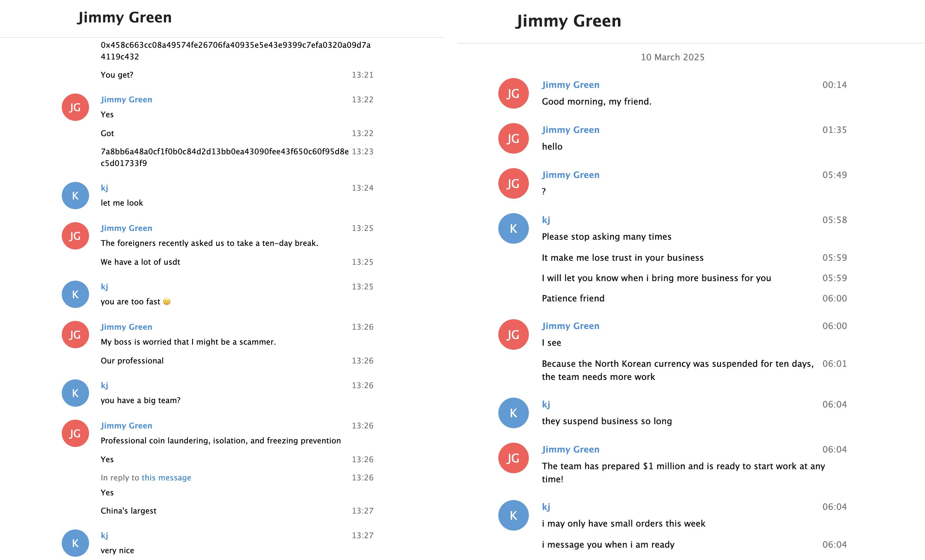Click K avatar beside 'you are too fast'
The height and width of the screenshot is (560, 925).
pyautogui.click(x=75, y=294)
